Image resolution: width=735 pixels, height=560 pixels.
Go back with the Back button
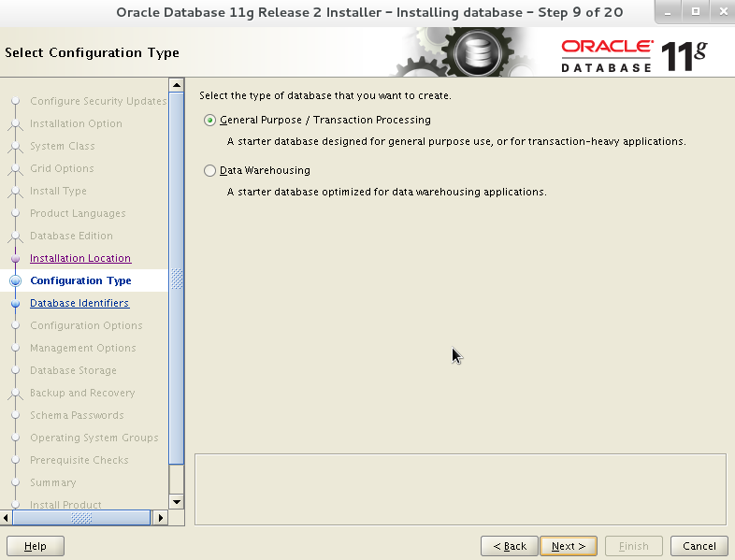point(510,546)
